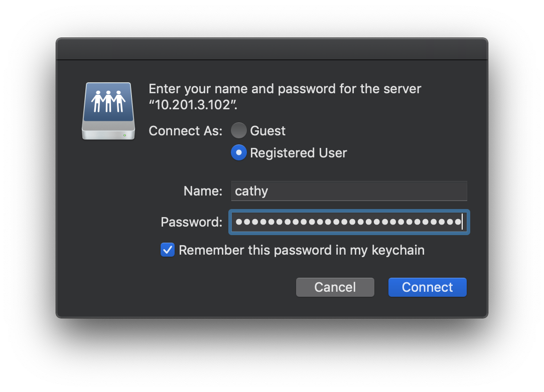The width and height of the screenshot is (544, 392).
Task: Click the dialog's top title bar
Action: [x=271, y=50]
